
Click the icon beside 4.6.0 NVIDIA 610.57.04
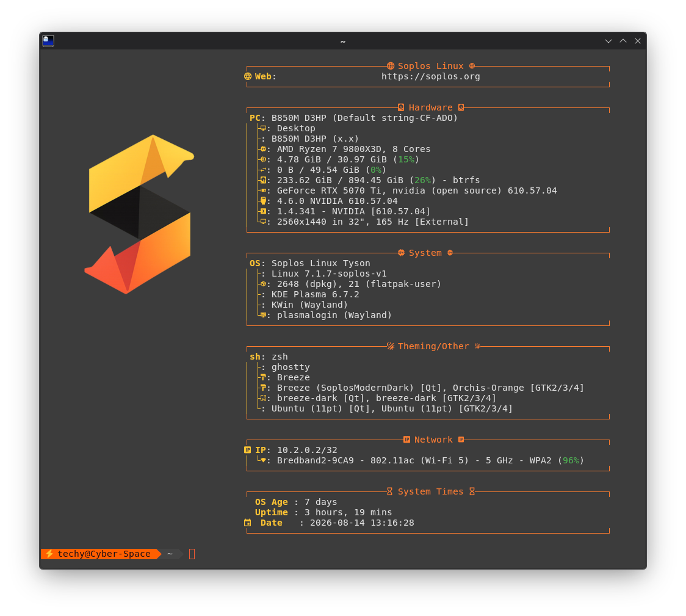(264, 201)
